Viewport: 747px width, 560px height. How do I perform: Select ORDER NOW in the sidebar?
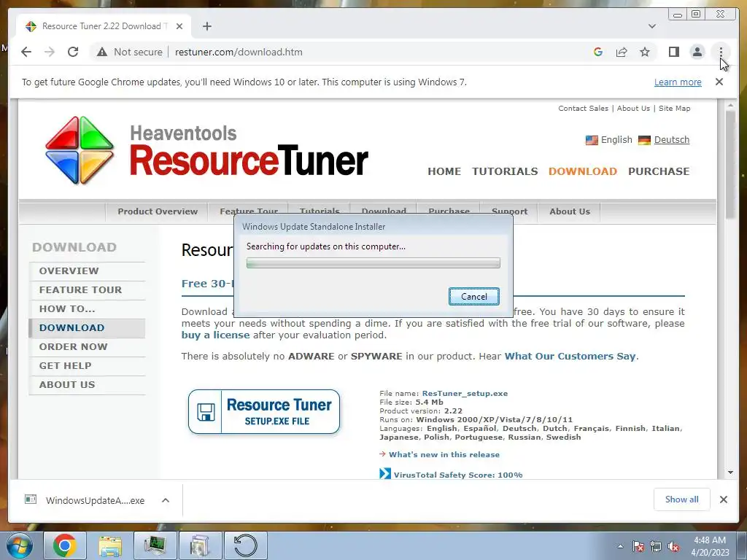(x=88, y=347)
